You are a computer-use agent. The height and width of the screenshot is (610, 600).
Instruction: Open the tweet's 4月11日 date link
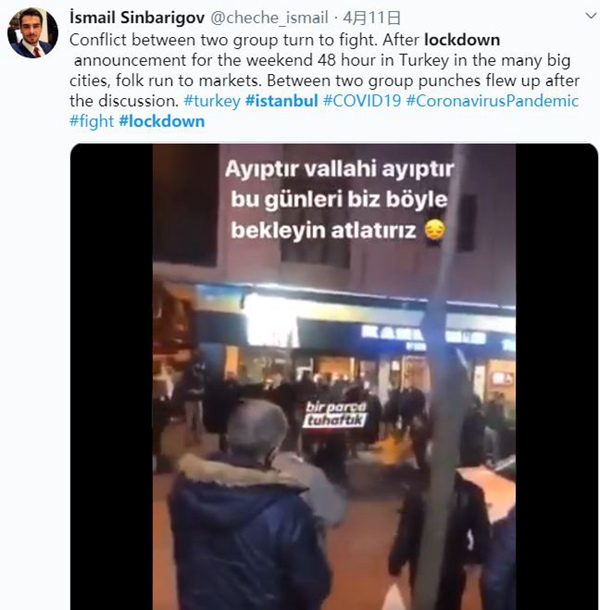click(x=371, y=18)
